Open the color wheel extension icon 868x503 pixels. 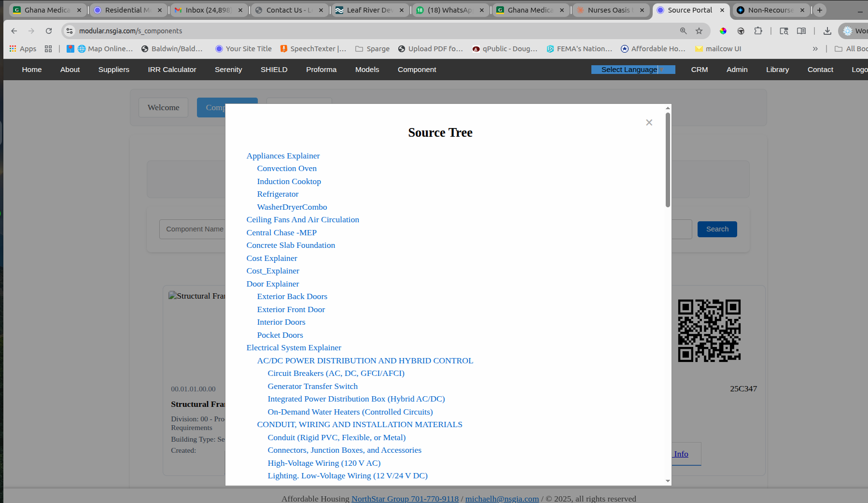[x=723, y=30]
